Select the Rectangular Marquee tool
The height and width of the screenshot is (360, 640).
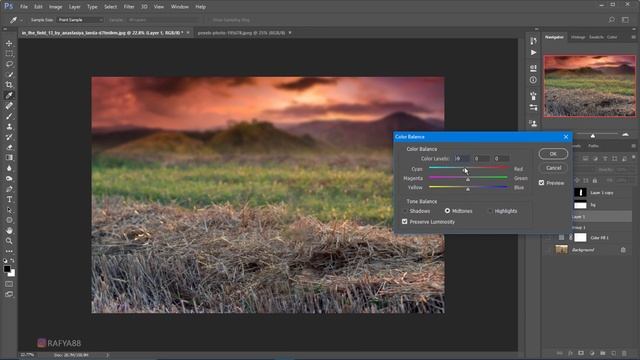9,53
